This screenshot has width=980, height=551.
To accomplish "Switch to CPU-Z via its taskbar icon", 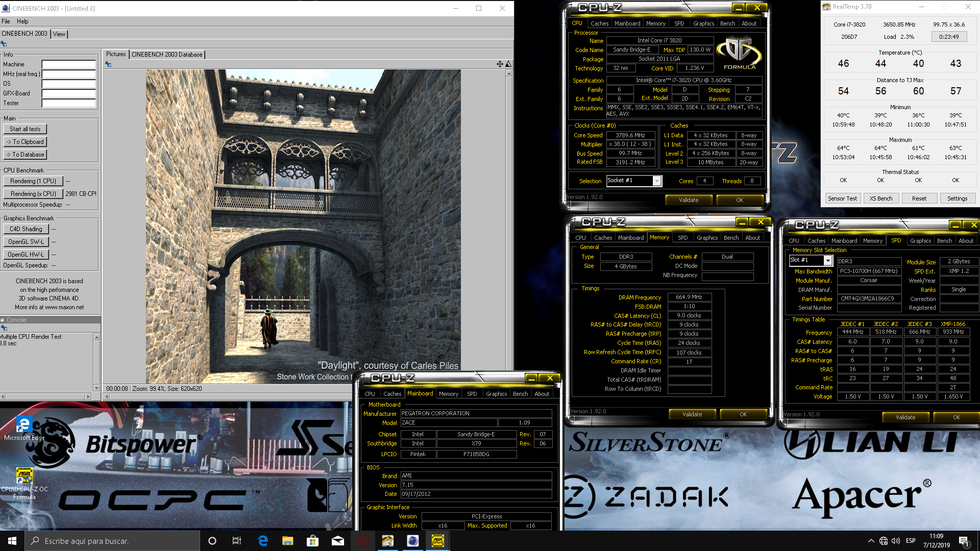I will tap(437, 541).
